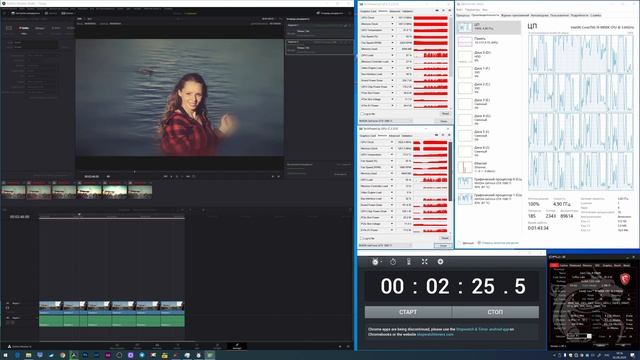The width and height of the screenshot is (640, 360).
Task: Open hamburger menu icon in lower GPU-Z window
Action: (x=449, y=135)
